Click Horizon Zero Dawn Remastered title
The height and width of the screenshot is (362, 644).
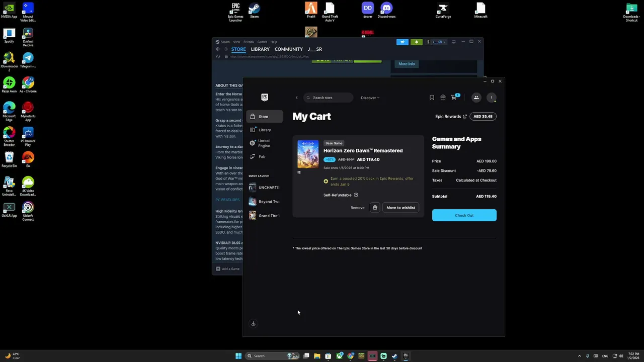coord(363,150)
